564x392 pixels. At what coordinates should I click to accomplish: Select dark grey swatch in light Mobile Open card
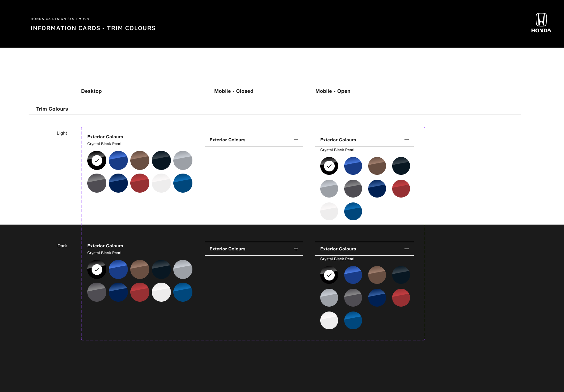pyautogui.click(x=353, y=189)
